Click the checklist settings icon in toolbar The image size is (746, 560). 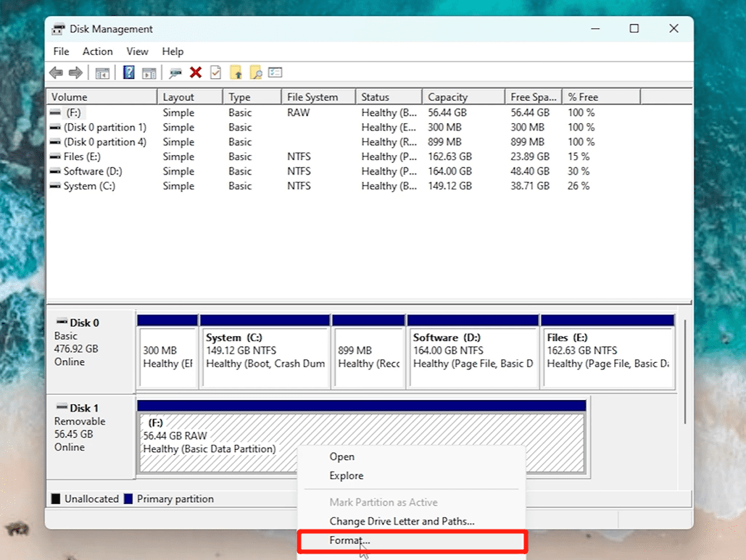275,72
